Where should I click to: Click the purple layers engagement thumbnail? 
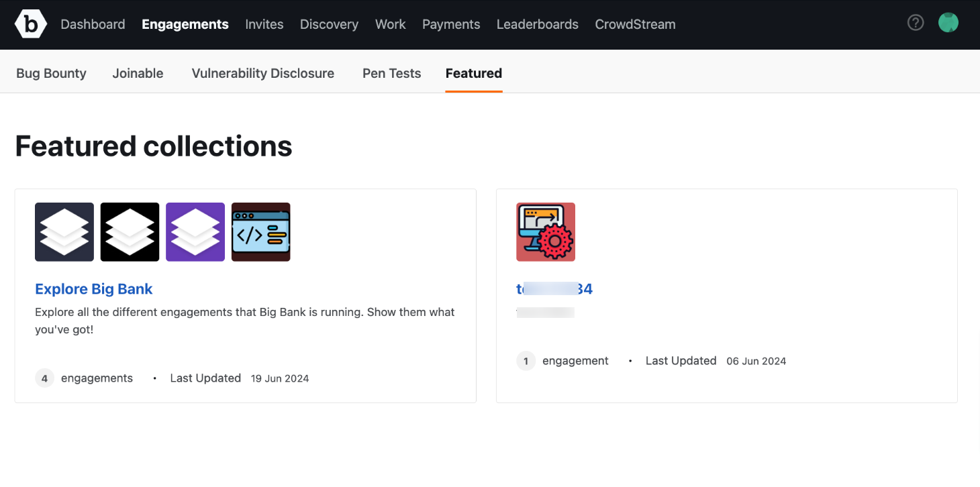[x=195, y=232]
